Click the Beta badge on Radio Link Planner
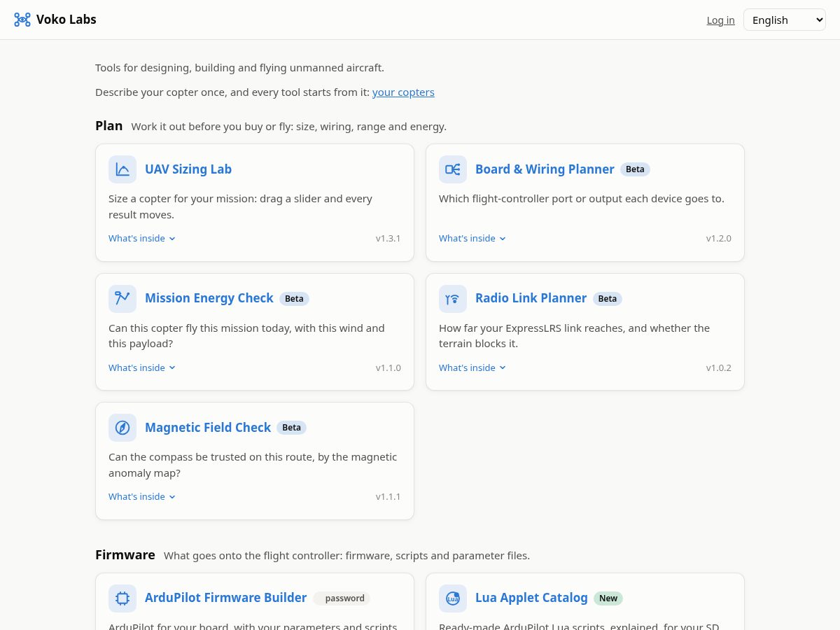This screenshot has width=840, height=630. point(608,299)
